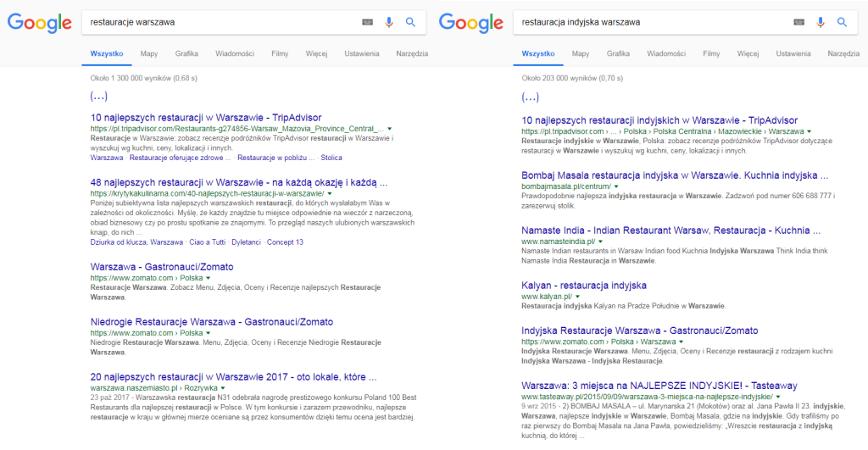Image resolution: width=868 pixels, height=450 pixels.
Task: Open '10 najlepszych restauracji indyjskich' TripAdvisor result
Action: click(x=659, y=120)
